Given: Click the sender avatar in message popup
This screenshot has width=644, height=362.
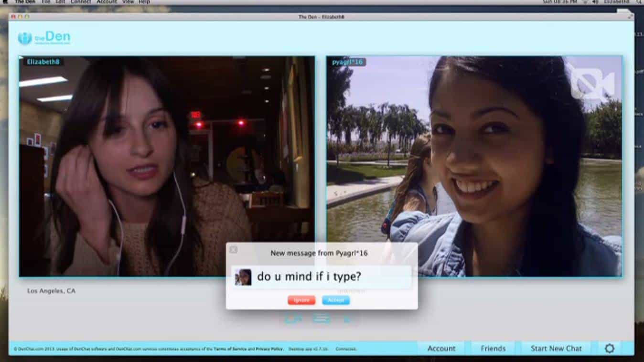Looking at the screenshot, I should click(x=243, y=277).
